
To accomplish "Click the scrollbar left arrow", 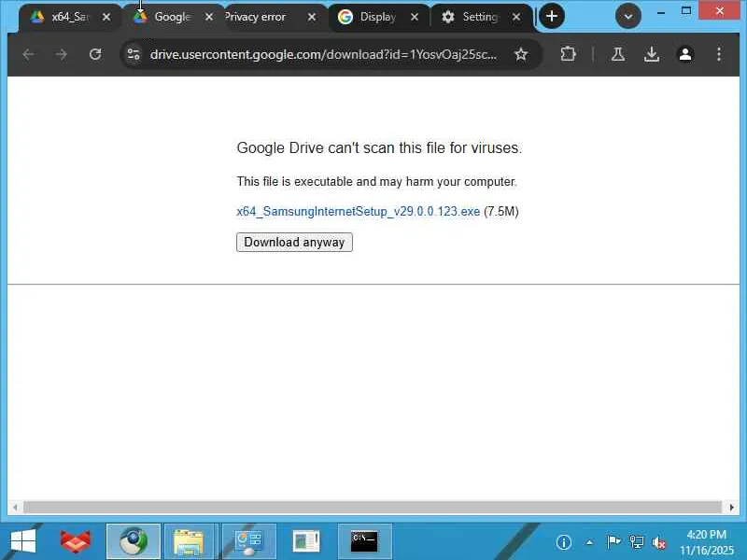I will tap(15, 507).
